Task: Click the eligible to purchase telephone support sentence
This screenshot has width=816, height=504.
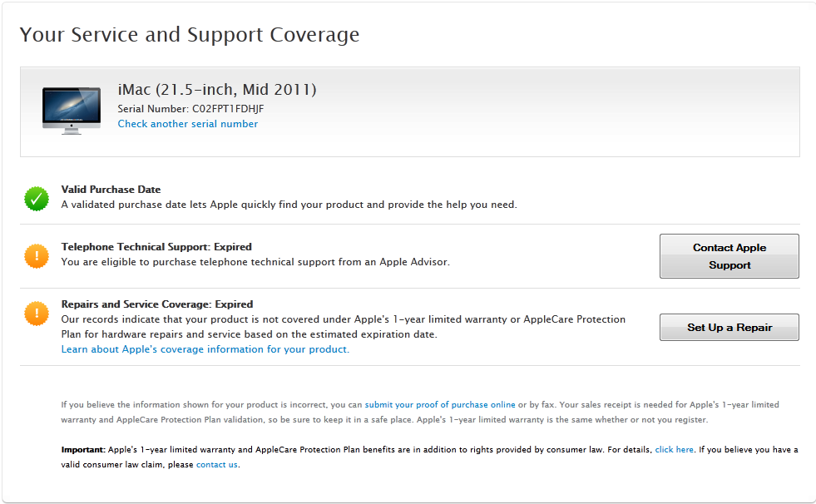Action: tap(255, 262)
